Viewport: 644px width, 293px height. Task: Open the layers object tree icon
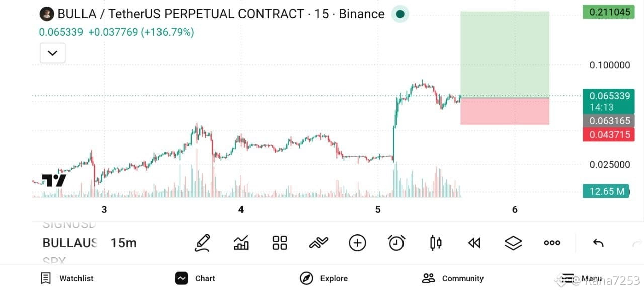[513, 243]
